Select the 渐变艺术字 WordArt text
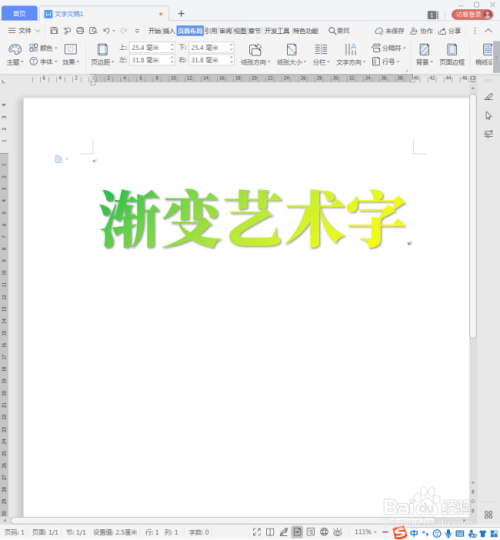 click(253, 218)
